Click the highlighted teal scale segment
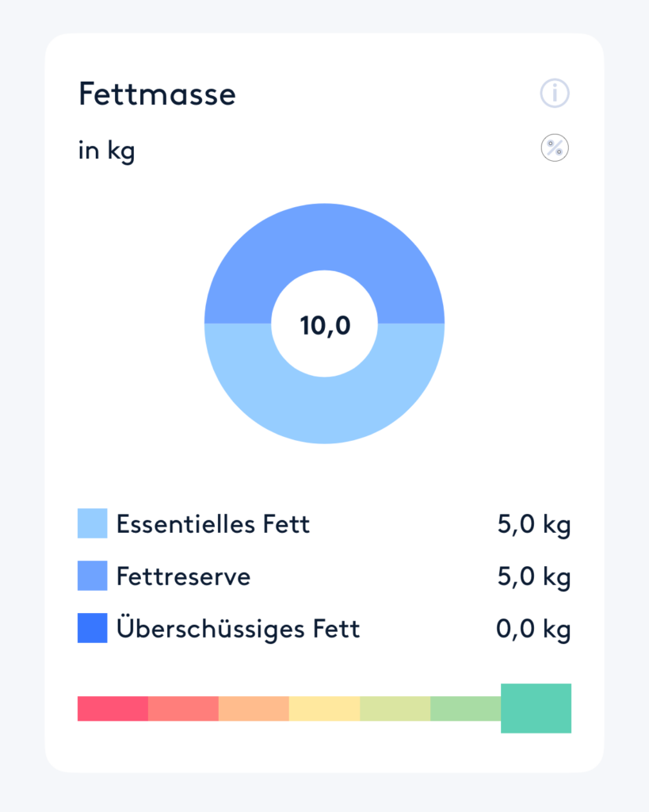 (536, 708)
